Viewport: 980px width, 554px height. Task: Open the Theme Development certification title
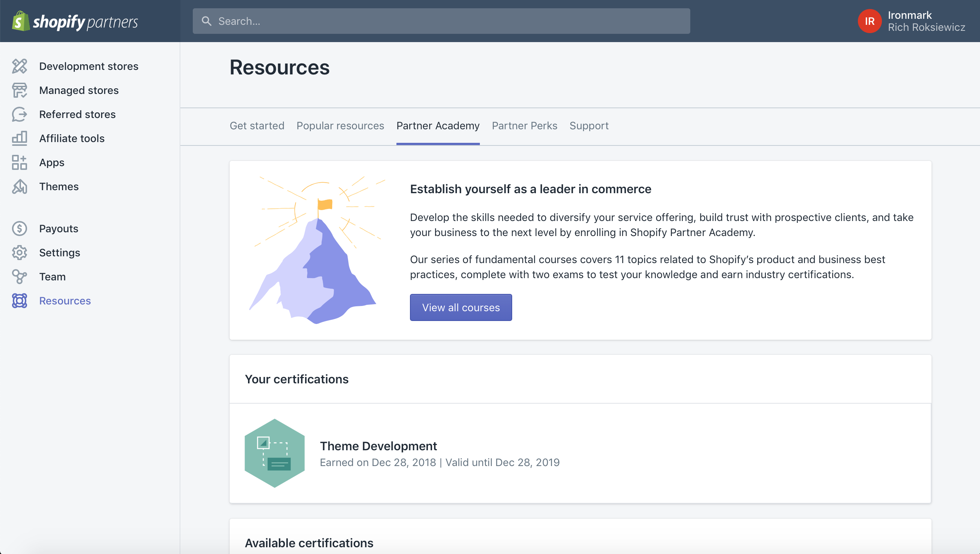click(x=378, y=446)
